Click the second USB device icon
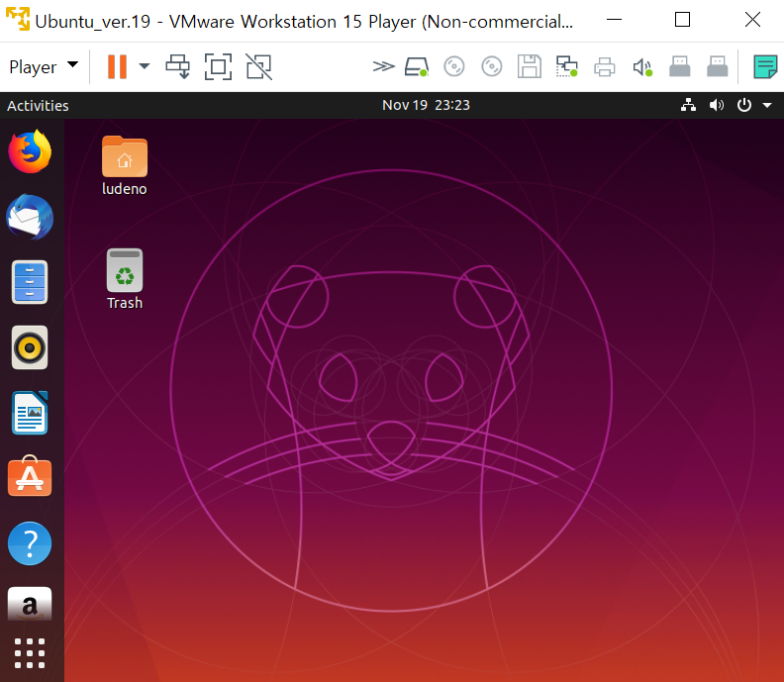The image size is (784, 682). (x=717, y=66)
